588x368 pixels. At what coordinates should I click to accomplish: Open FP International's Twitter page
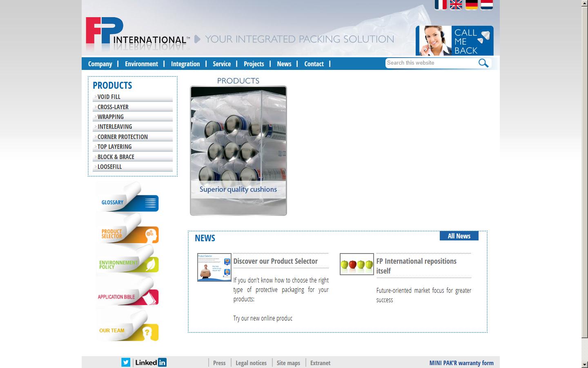126,362
